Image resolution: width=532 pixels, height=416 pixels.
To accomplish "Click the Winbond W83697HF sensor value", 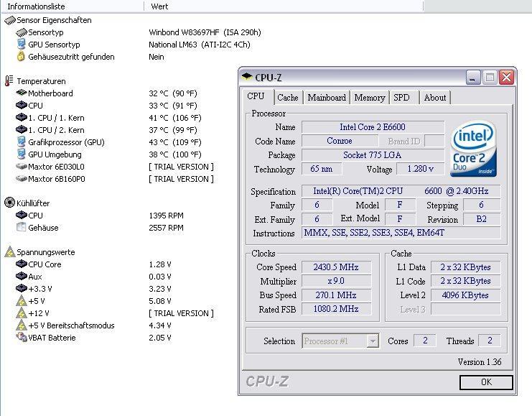I will [205, 32].
